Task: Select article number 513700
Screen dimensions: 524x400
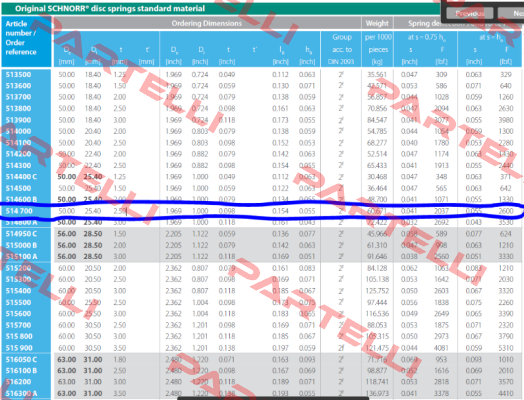Action: [x=18, y=97]
